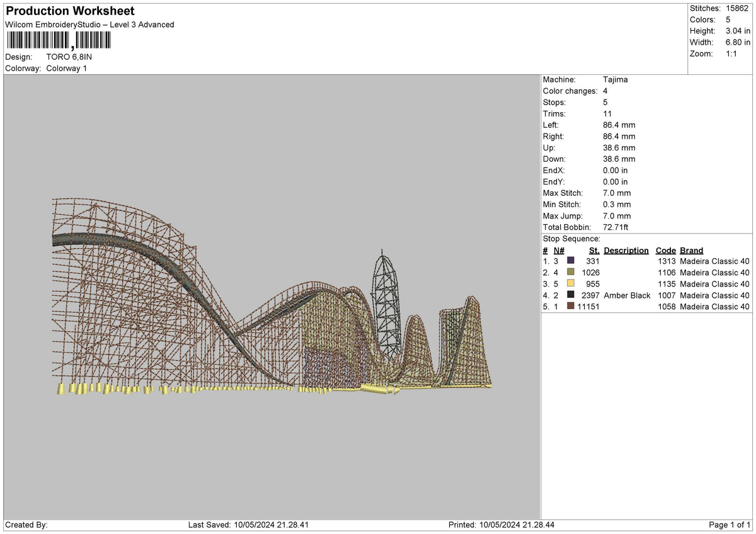Select the black swatch labeled Amber Black

tap(571, 295)
